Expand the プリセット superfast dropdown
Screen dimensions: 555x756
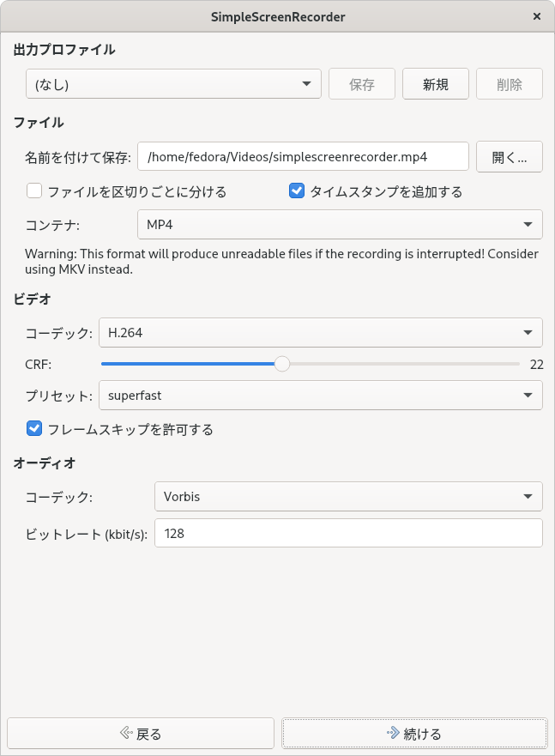point(320,396)
